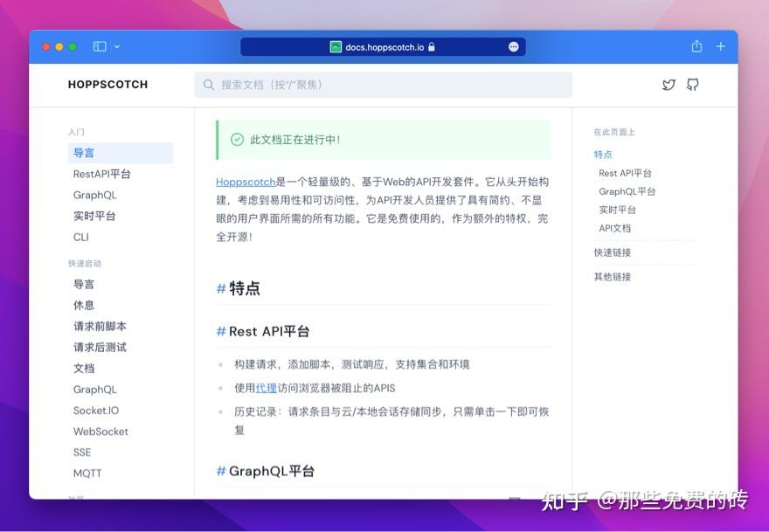Click the anchor icon beside the 特点 heading

point(220,287)
